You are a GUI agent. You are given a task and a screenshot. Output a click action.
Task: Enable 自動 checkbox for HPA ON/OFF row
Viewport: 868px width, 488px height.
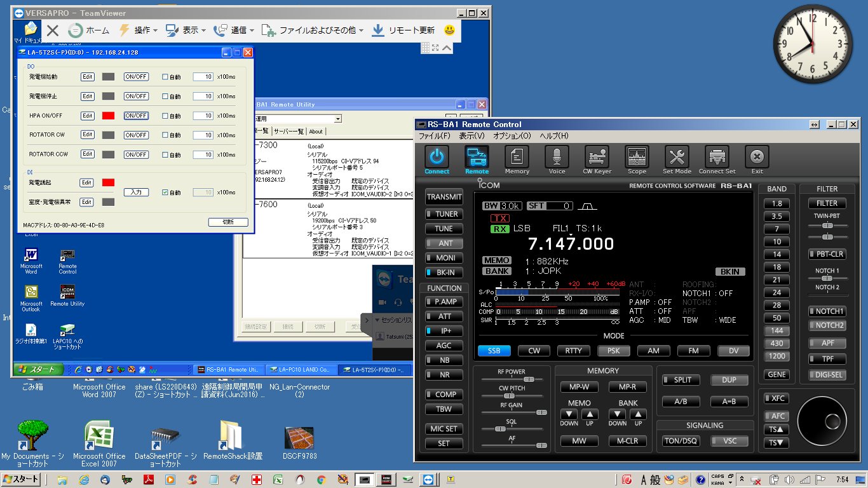click(x=165, y=116)
